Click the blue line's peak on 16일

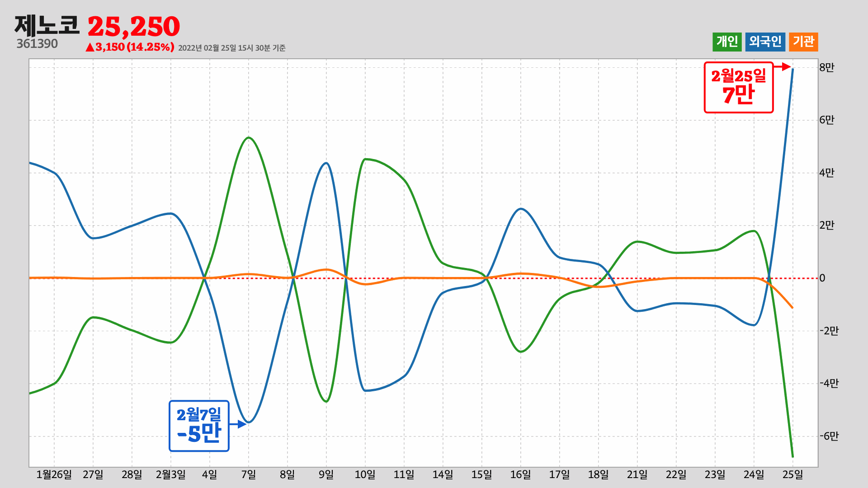521,209
